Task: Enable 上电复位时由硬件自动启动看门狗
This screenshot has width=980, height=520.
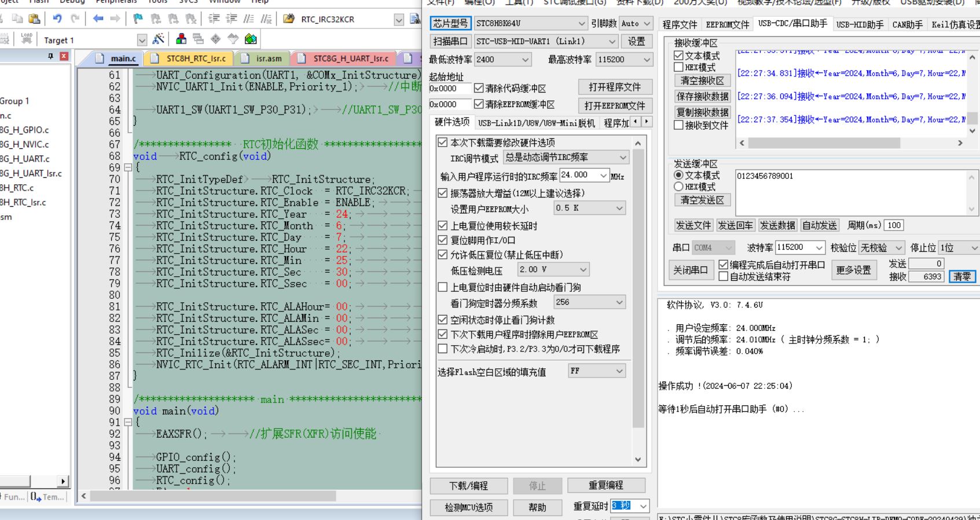Action: (x=443, y=287)
